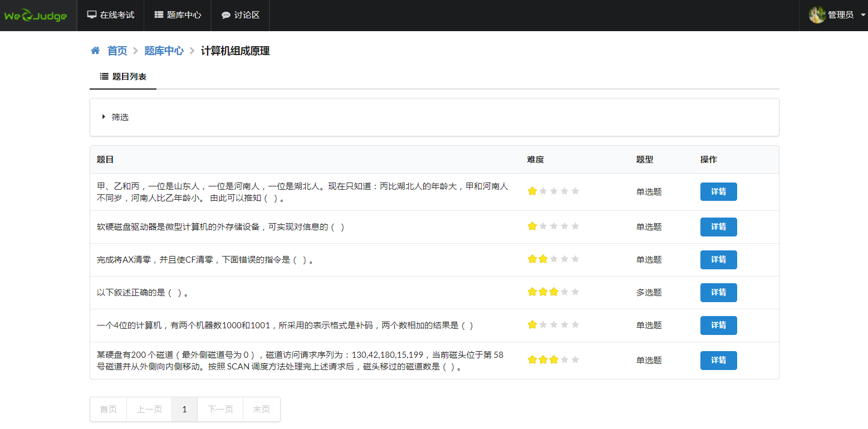Click the question text 某硬盘有200个磁道

tap(300, 361)
